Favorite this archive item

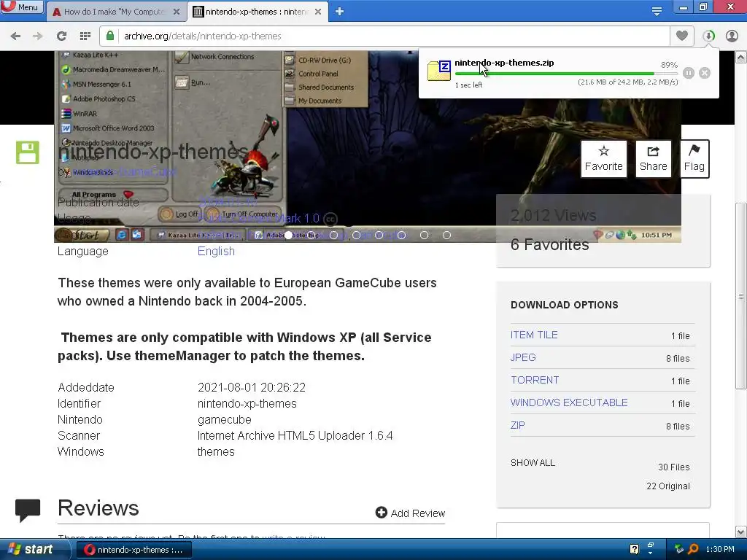603,158
